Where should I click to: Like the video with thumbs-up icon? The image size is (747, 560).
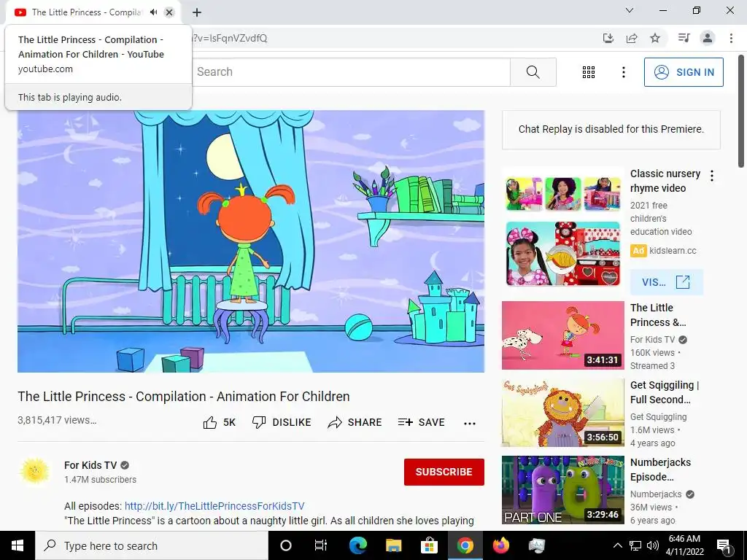click(x=210, y=422)
